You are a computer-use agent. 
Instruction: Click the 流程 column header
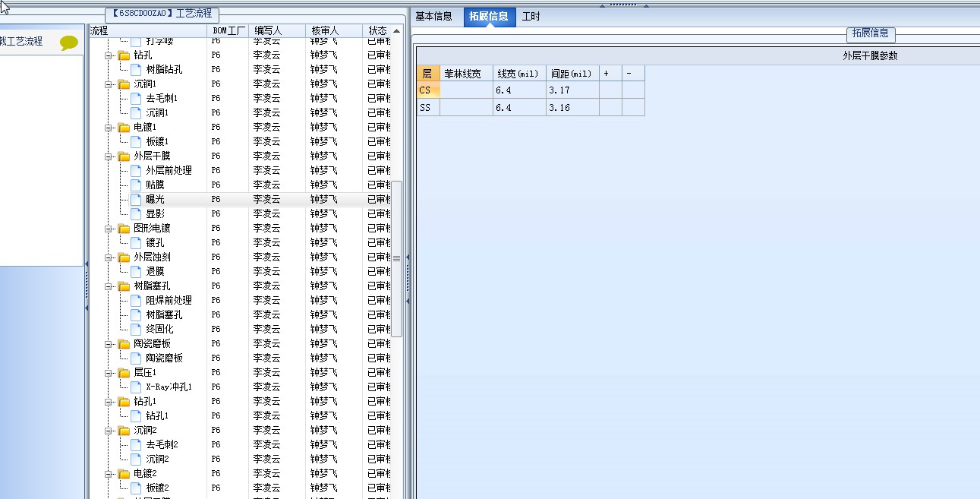click(x=148, y=30)
